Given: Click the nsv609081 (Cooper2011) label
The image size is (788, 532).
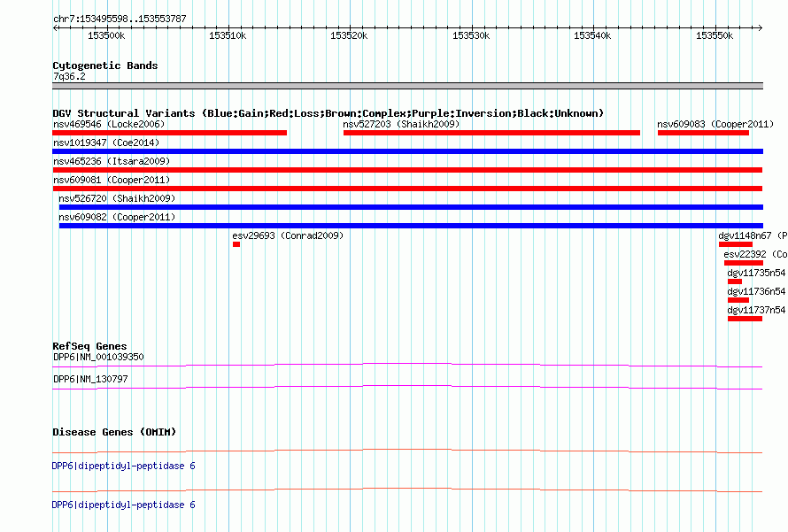Looking at the screenshot, I should 112,180.
